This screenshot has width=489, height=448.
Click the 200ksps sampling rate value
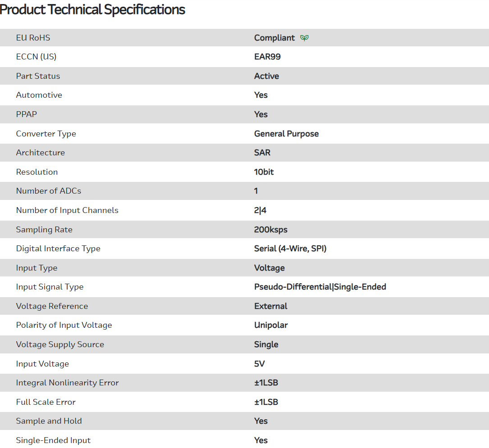coord(270,230)
